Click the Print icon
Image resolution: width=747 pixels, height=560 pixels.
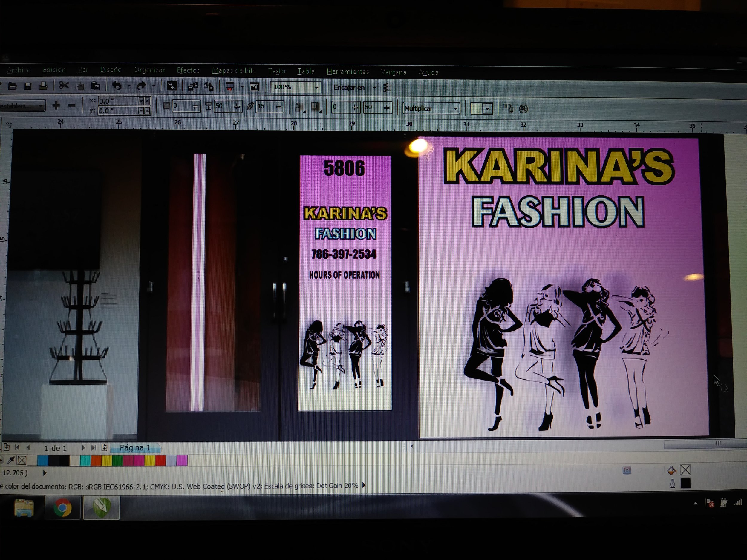(43, 86)
